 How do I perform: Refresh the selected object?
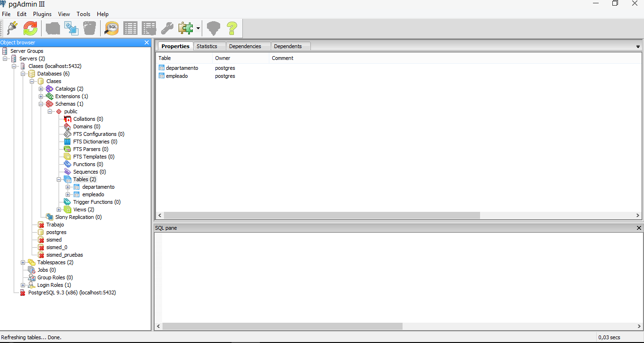point(30,28)
